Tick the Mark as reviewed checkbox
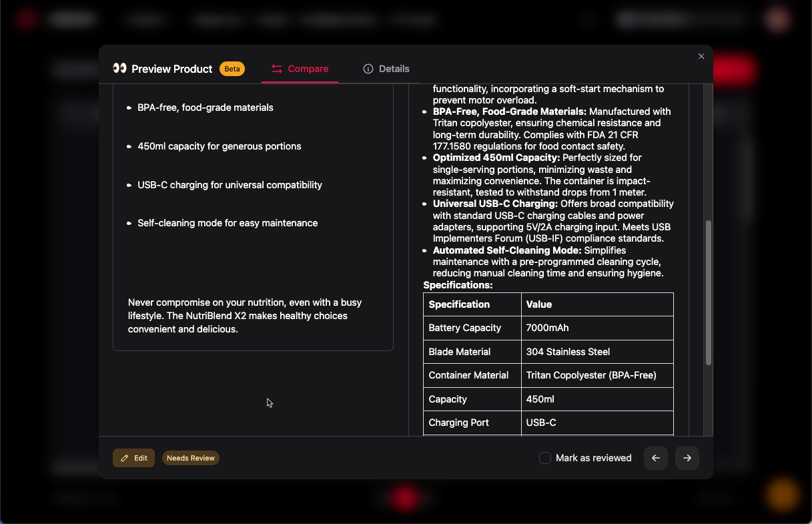 click(545, 458)
